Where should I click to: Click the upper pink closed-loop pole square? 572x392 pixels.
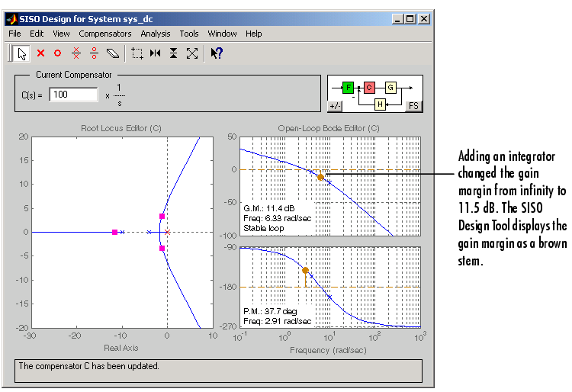coord(162,217)
